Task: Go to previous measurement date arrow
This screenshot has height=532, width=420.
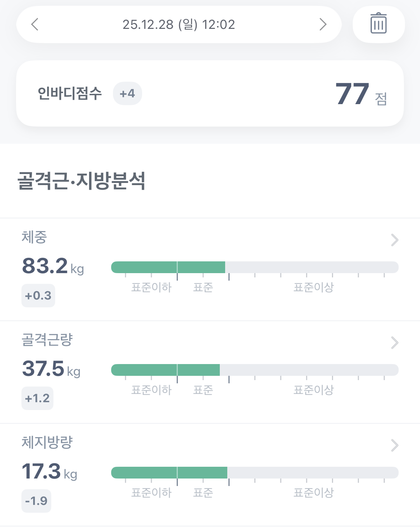Action: 35,25
